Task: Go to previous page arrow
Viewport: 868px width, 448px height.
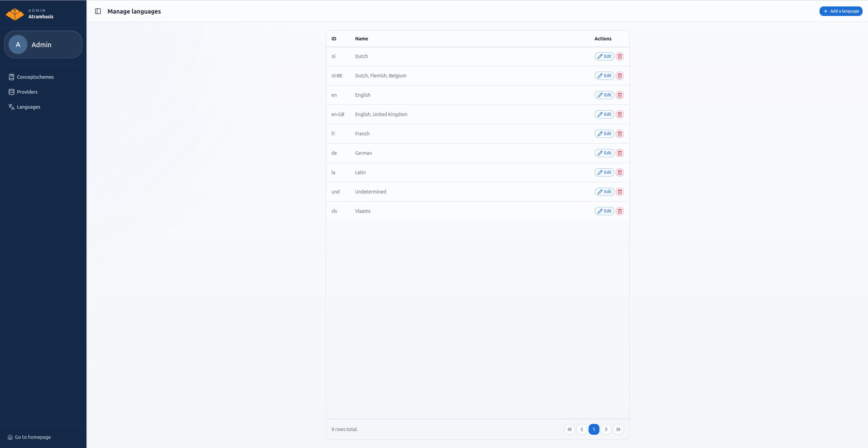Action: (x=581, y=429)
